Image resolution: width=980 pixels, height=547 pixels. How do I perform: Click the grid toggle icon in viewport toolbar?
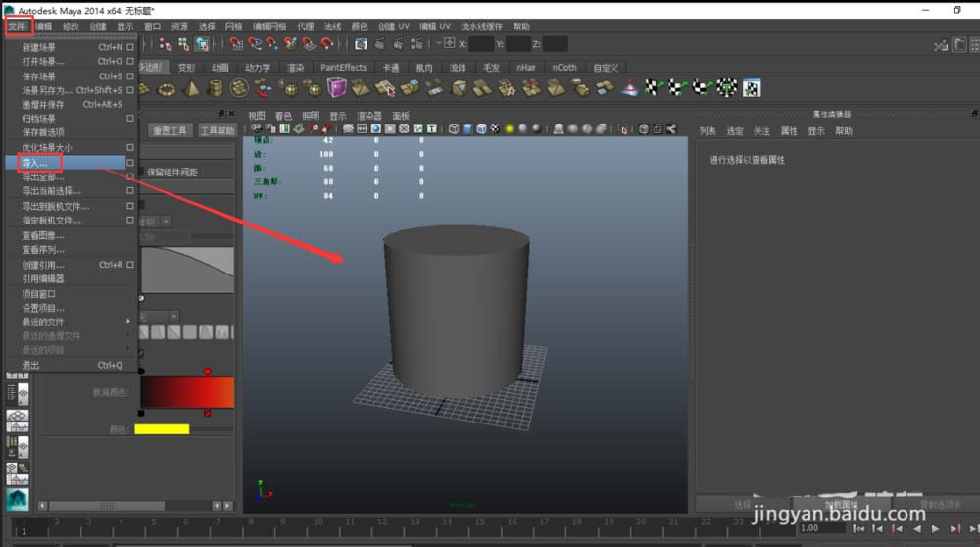pyautogui.click(x=348, y=128)
